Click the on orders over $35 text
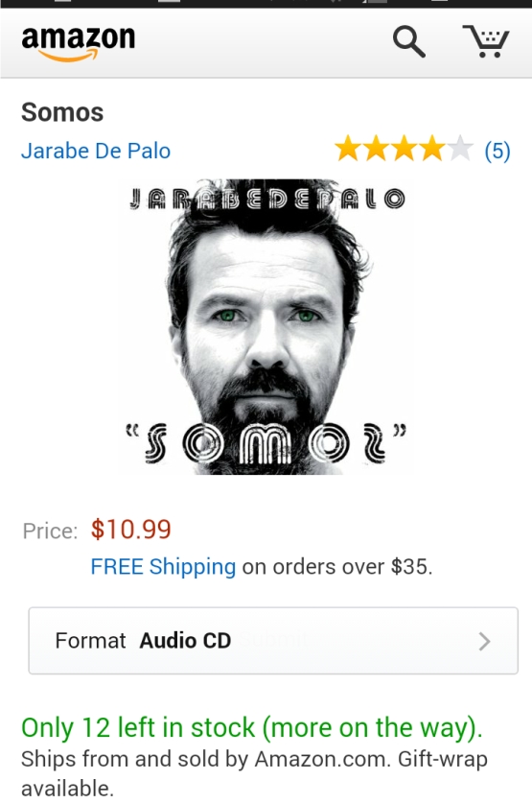532x803 pixels. (337, 566)
